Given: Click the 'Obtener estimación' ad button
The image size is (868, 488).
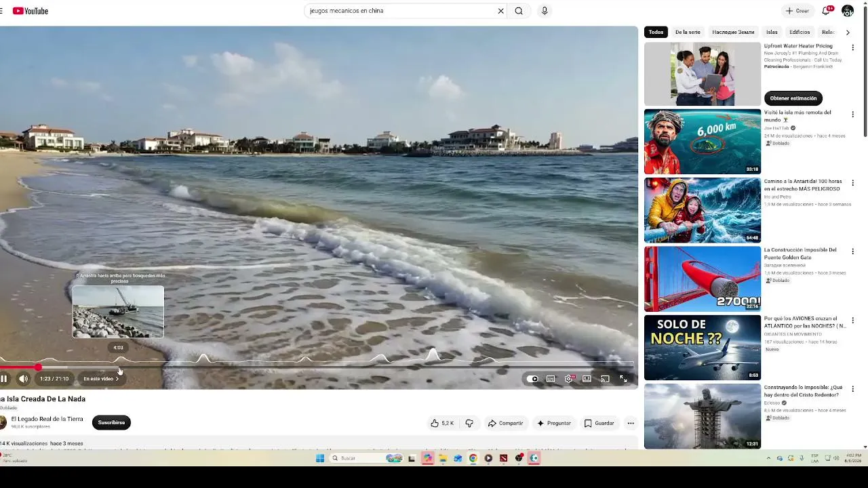Looking at the screenshot, I should (793, 98).
